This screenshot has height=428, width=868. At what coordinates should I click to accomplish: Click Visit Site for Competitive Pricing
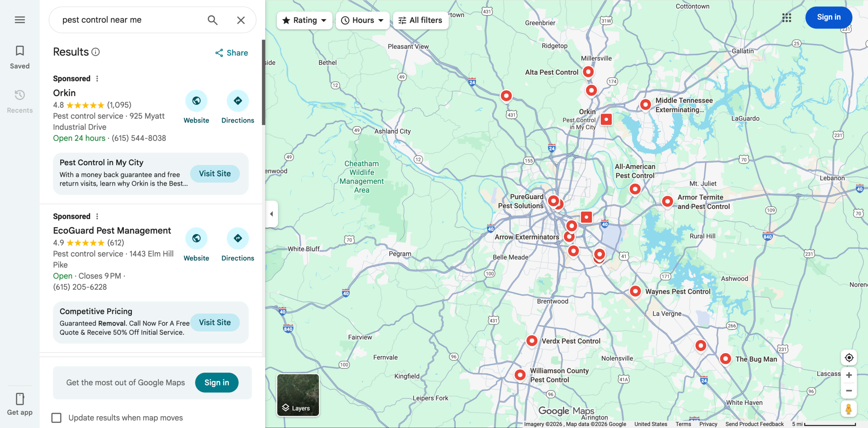coord(215,322)
